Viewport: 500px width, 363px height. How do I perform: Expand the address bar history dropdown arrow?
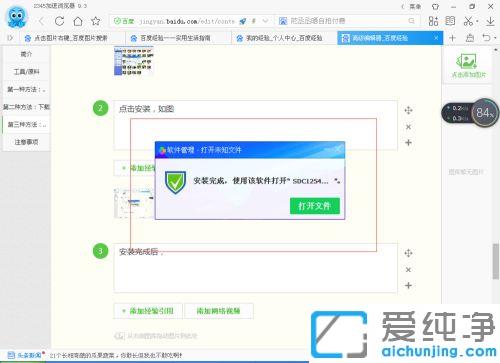265,21
